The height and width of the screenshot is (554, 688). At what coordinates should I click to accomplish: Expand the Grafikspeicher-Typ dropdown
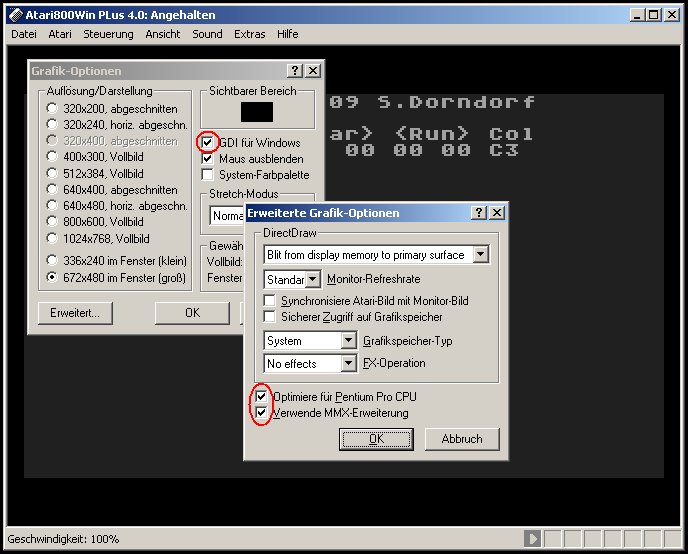(348, 340)
